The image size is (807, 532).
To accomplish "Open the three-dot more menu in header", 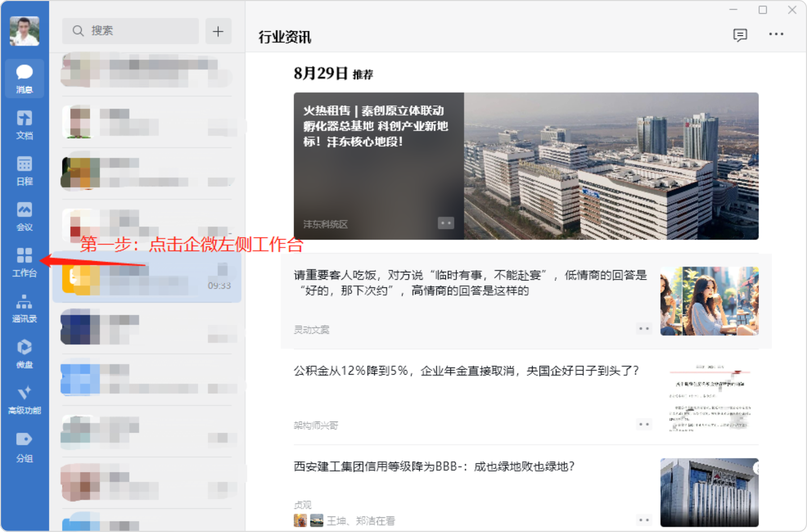I will pyautogui.click(x=776, y=34).
